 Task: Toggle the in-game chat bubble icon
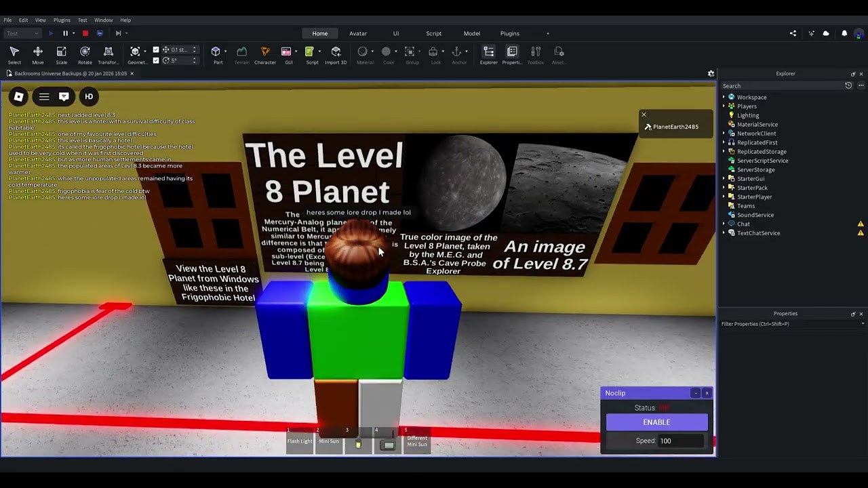coord(64,97)
